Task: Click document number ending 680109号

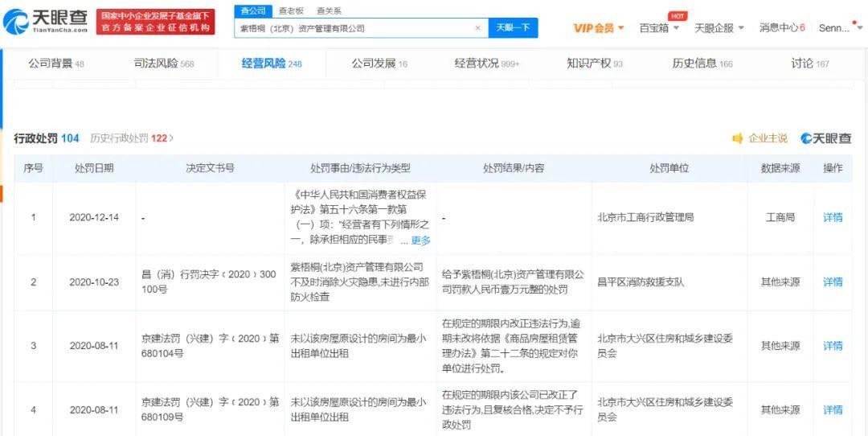Action: (210, 410)
